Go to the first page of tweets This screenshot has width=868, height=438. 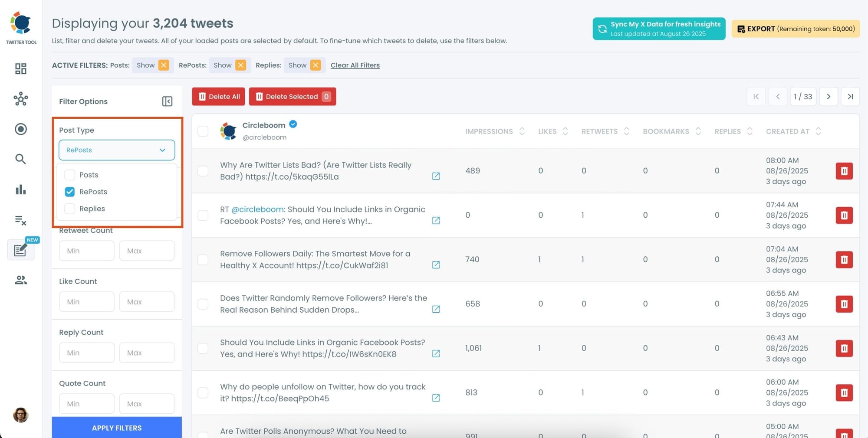pos(756,96)
